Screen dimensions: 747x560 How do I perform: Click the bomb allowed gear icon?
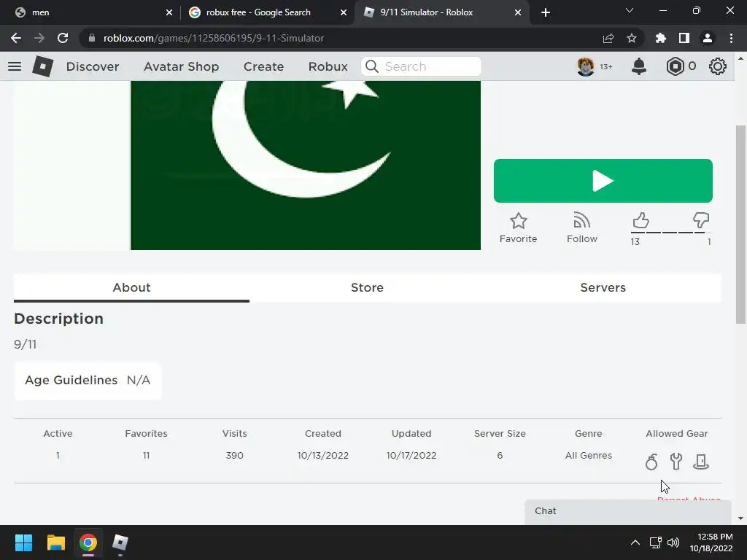[651, 462]
